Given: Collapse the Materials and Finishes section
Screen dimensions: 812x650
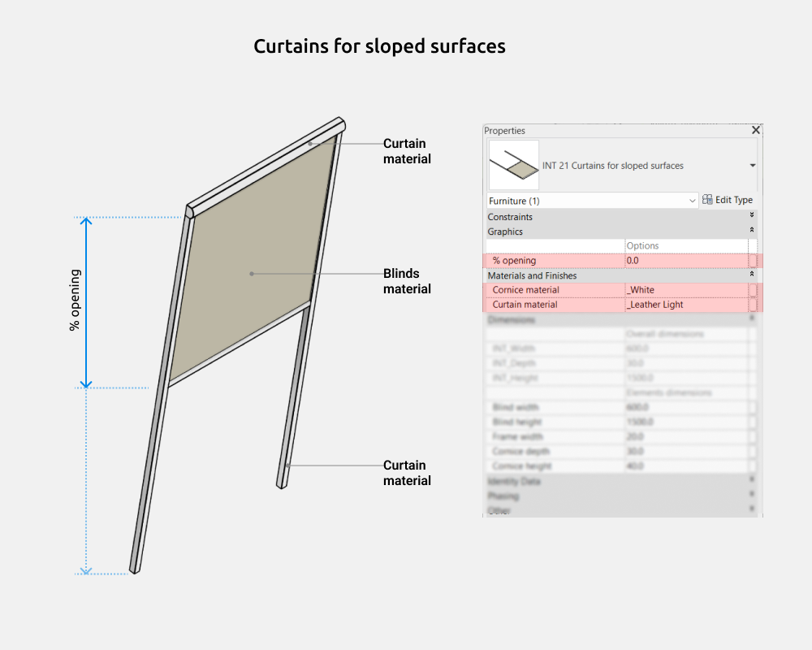Looking at the screenshot, I should tap(752, 274).
